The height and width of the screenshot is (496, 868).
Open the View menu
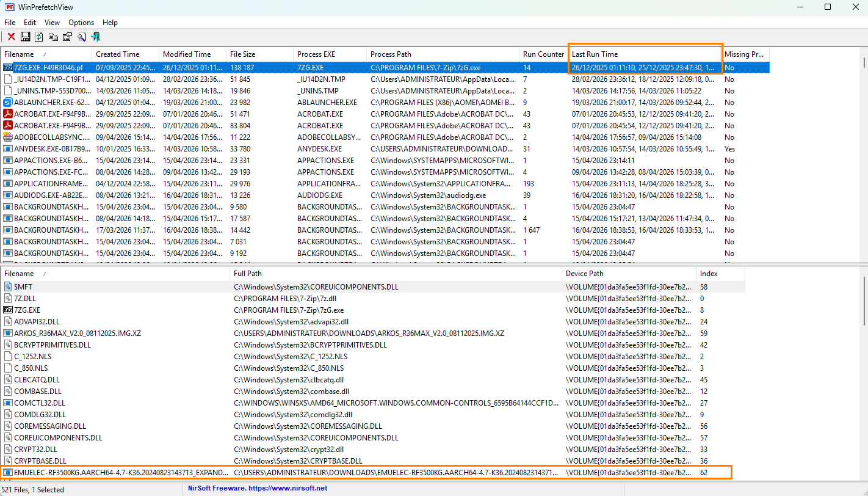click(x=52, y=23)
